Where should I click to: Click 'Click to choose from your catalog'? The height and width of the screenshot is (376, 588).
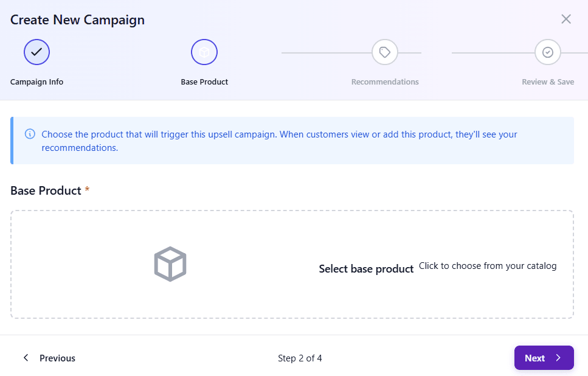(488, 266)
